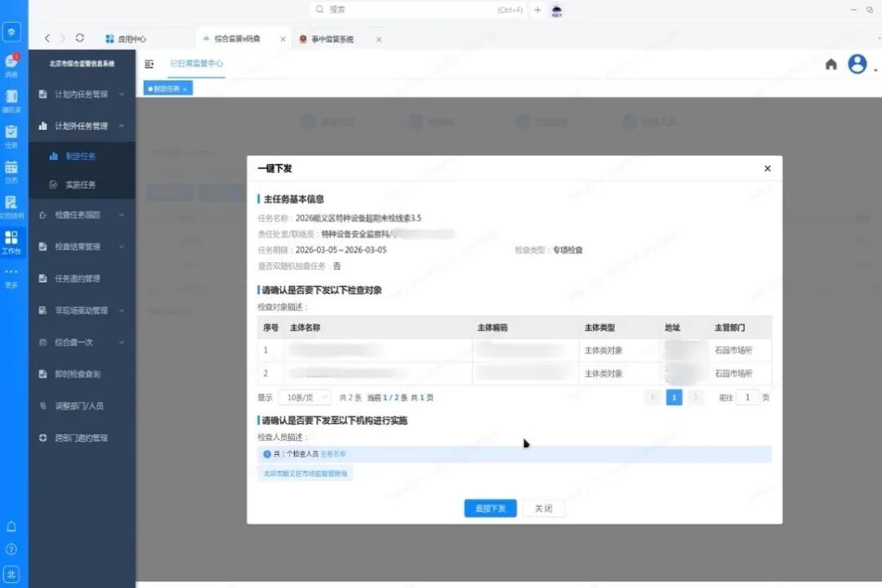Collapse sidebar with the hamburger menu icon

coord(149,64)
